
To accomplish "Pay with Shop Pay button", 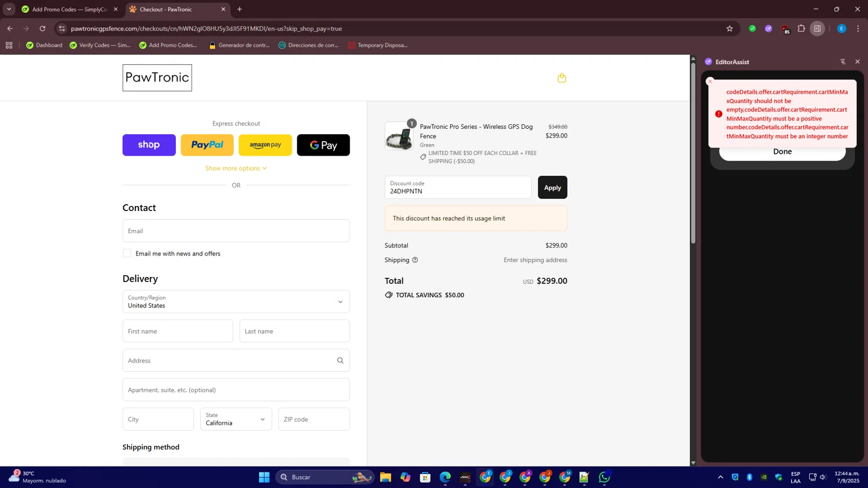I will [149, 145].
